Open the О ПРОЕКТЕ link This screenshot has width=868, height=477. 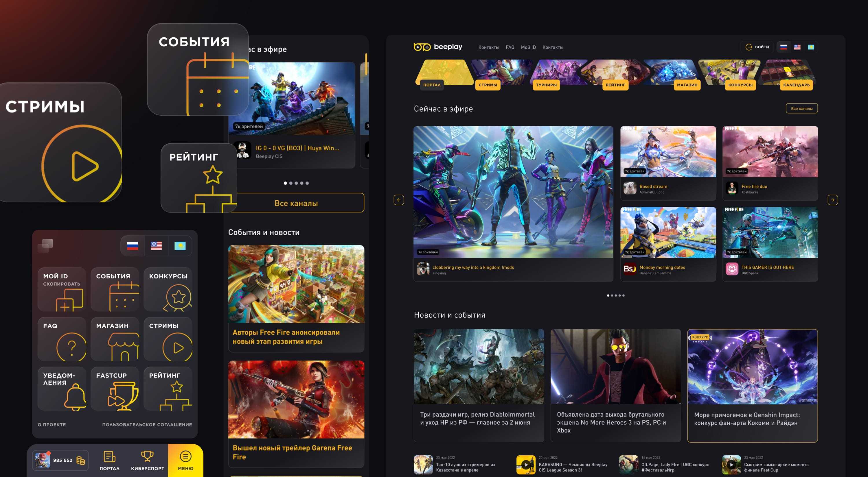(52, 424)
